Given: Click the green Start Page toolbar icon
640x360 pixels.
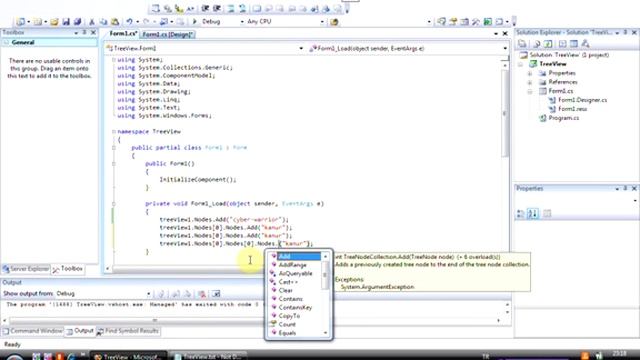Looking at the screenshot, I should coord(487,22).
